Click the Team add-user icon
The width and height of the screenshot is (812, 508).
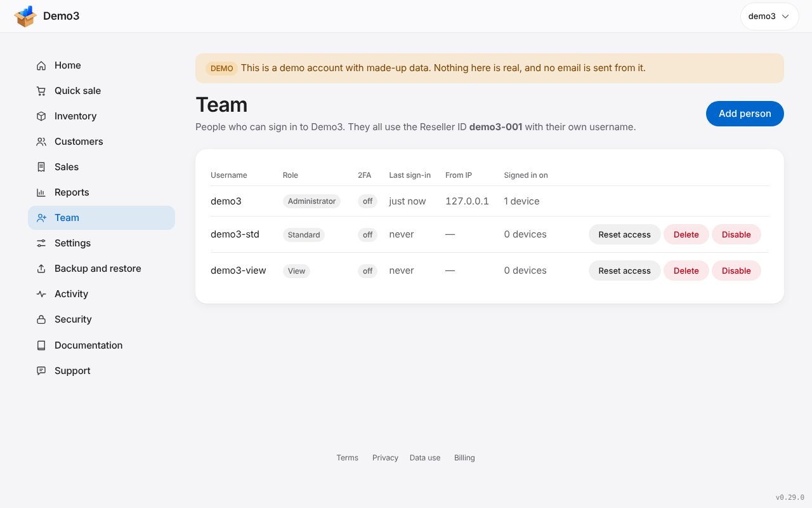tap(41, 218)
